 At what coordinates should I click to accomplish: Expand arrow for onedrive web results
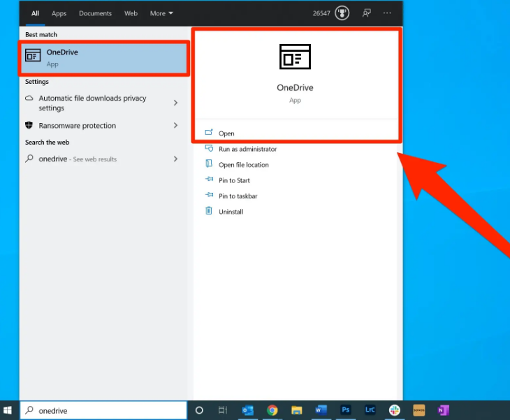pos(175,159)
